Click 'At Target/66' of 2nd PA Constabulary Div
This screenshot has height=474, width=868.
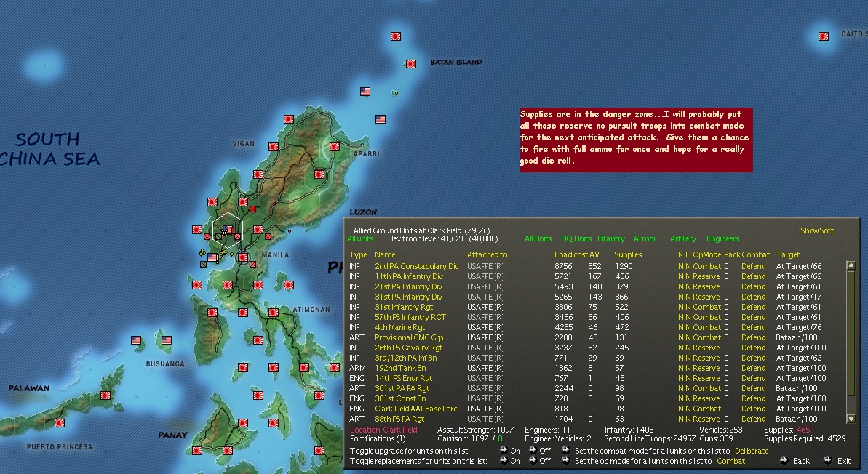coord(798,266)
